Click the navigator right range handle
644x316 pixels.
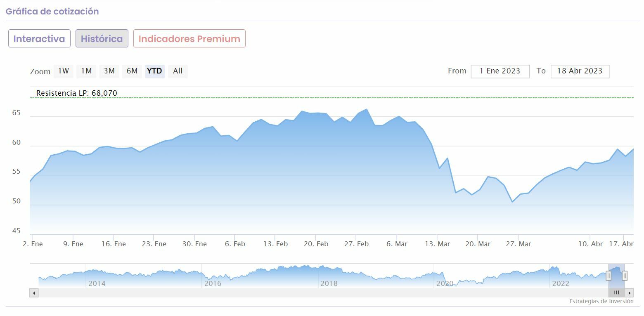click(x=625, y=276)
